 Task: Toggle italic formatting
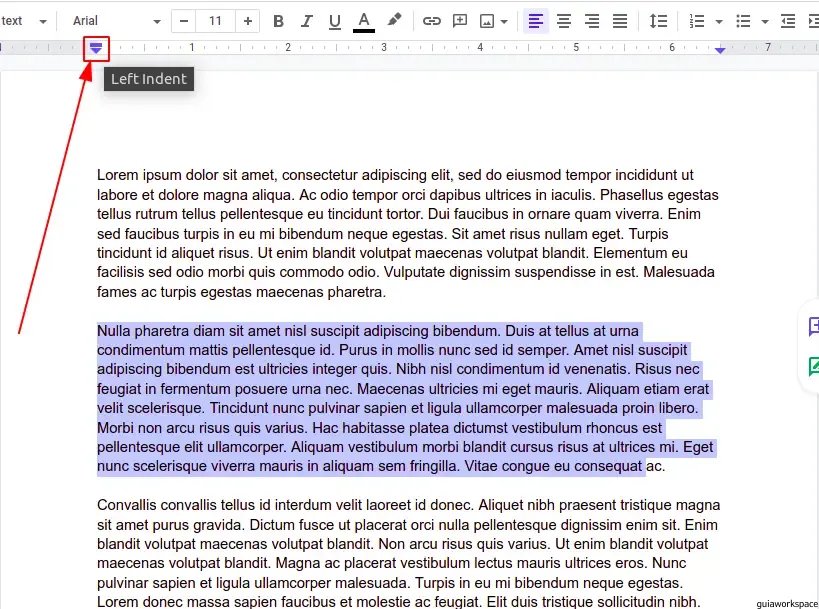(307, 21)
